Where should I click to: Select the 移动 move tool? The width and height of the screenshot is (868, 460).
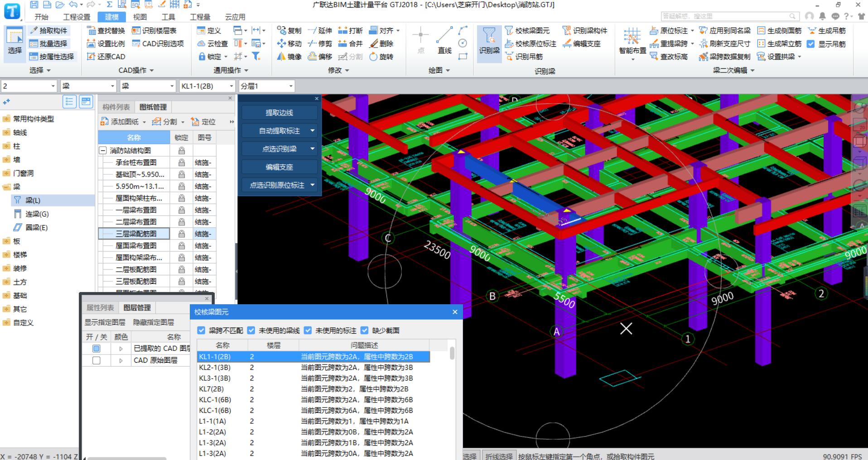point(289,43)
